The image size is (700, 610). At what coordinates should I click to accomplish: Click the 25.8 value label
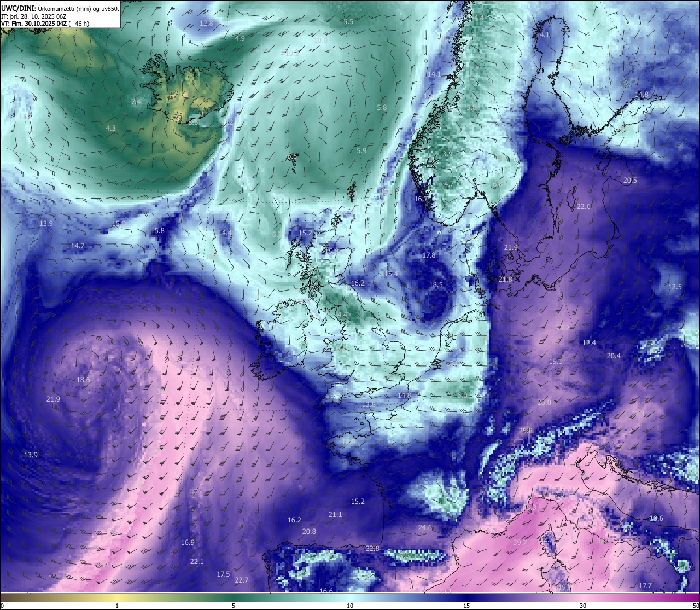[x=526, y=431]
